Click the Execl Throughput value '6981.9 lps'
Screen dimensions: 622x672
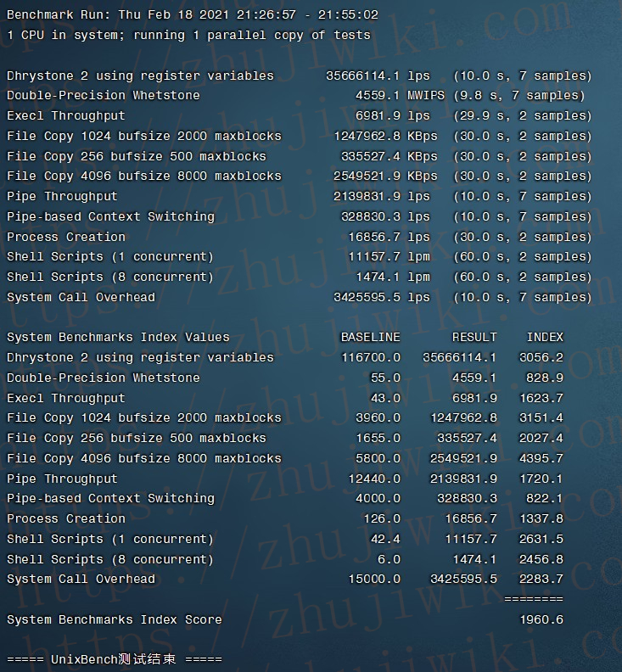pyautogui.click(x=393, y=115)
